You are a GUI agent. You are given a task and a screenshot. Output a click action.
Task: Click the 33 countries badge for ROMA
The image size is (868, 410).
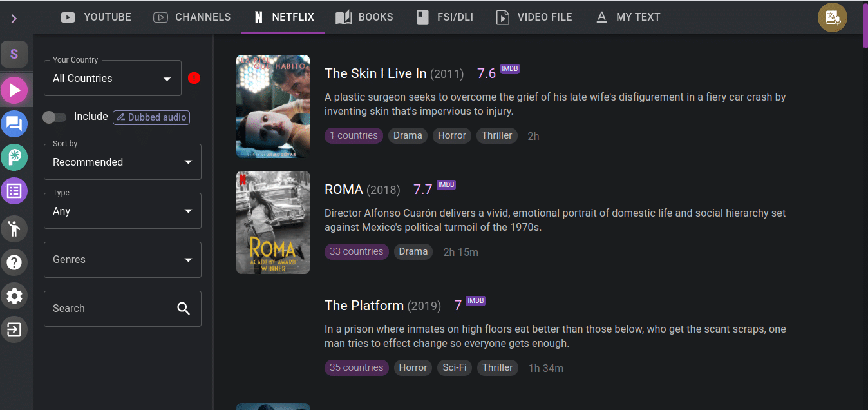[356, 251]
